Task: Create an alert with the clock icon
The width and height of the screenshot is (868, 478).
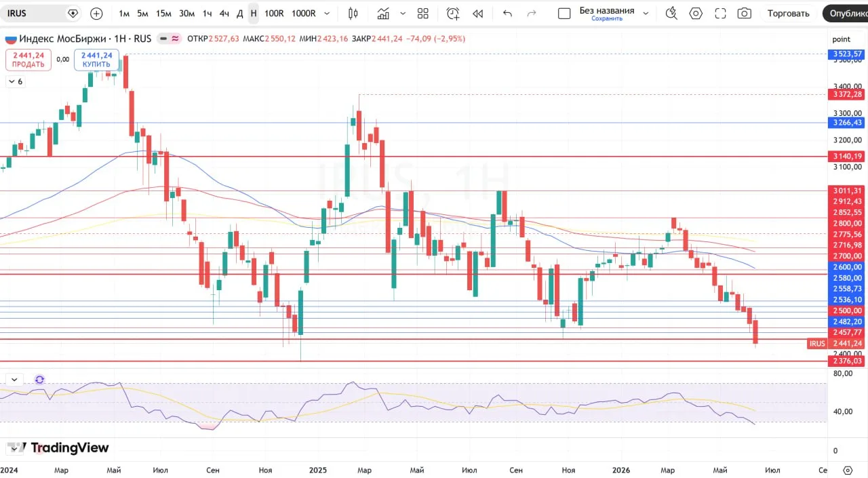Action: 453,14
